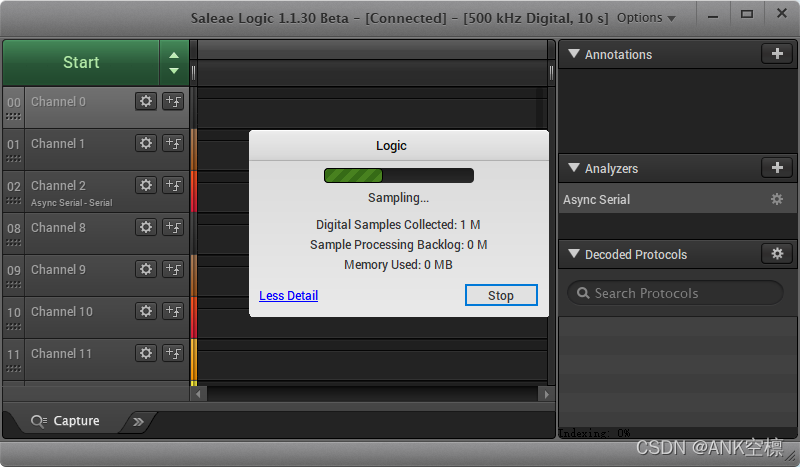Image resolution: width=800 pixels, height=467 pixels.
Task: Add a new annotation with plus button
Action: [x=777, y=54]
